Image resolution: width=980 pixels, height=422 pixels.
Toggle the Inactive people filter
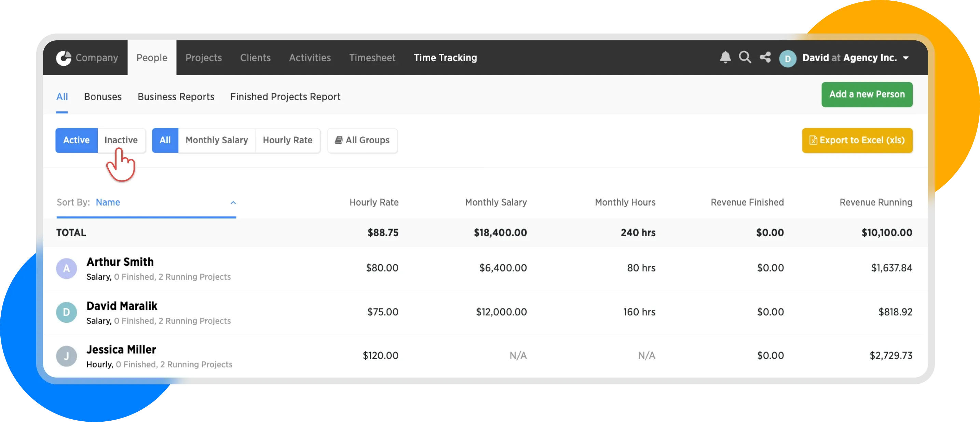121,140
